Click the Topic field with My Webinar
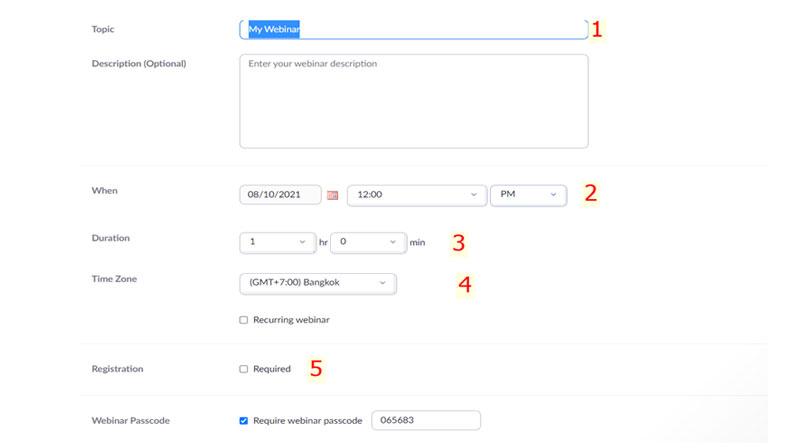This screenshot has height=445, width=800. click(413, 30)
